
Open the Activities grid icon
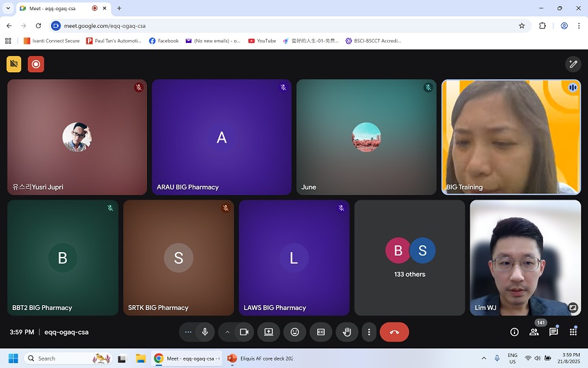(x=573, y=332)
